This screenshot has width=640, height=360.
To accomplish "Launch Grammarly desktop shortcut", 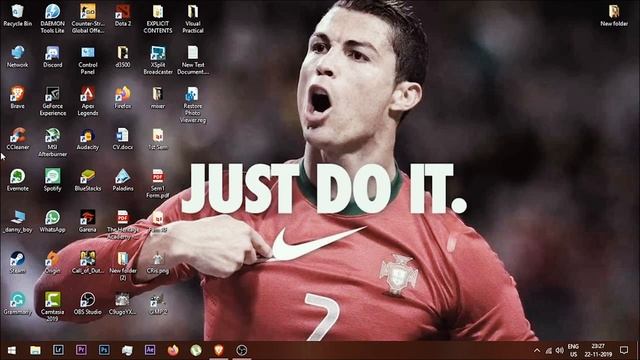I will coord(18,304).
